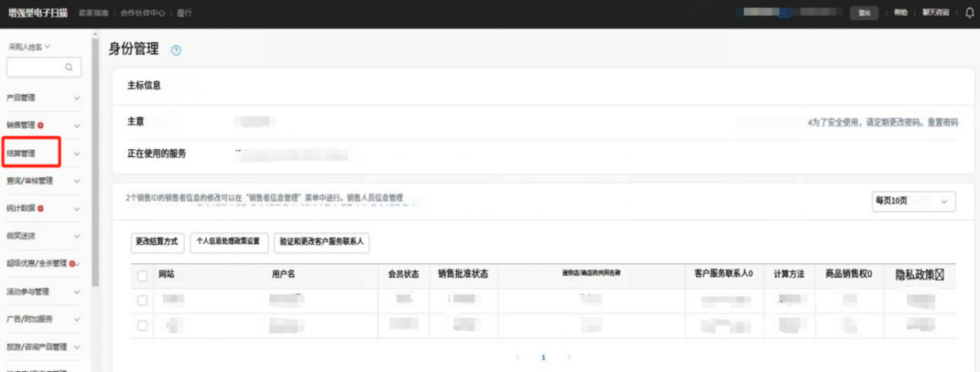
Task: Check the first table row checkbox
Action: (x=142, y=301)
